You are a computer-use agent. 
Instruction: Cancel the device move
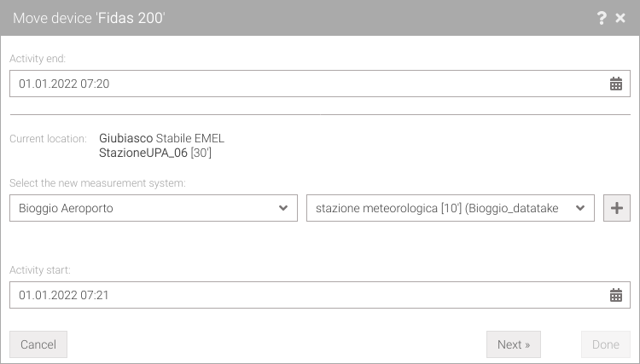(38, 344)
